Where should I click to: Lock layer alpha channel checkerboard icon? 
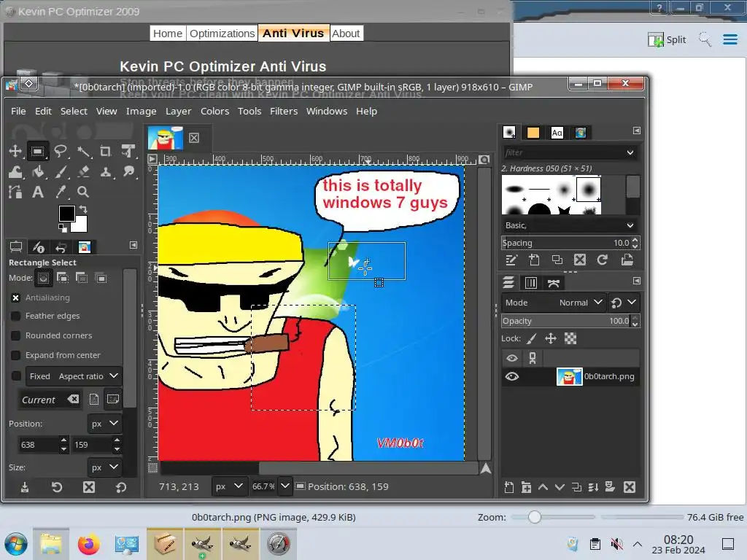(570, 338)
